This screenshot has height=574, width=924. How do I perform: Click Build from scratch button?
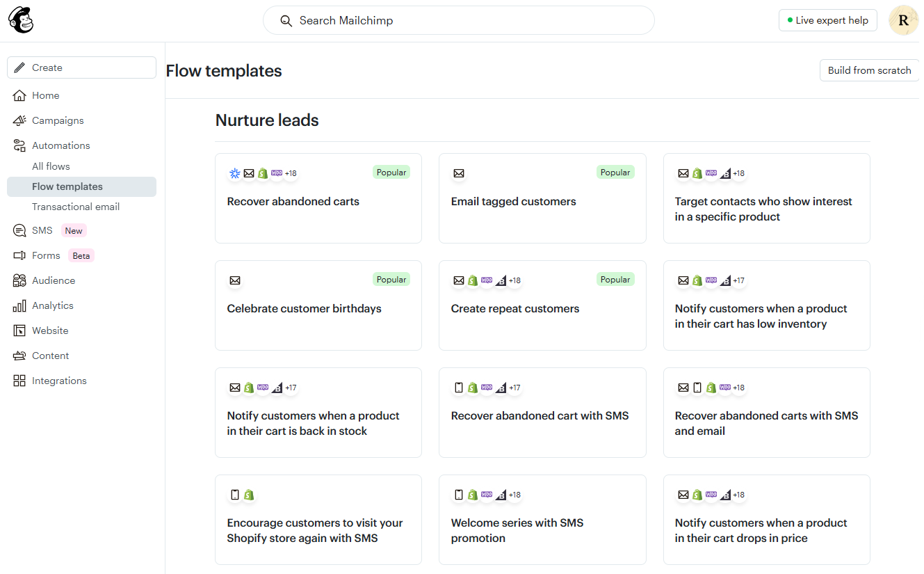[869, 70]
